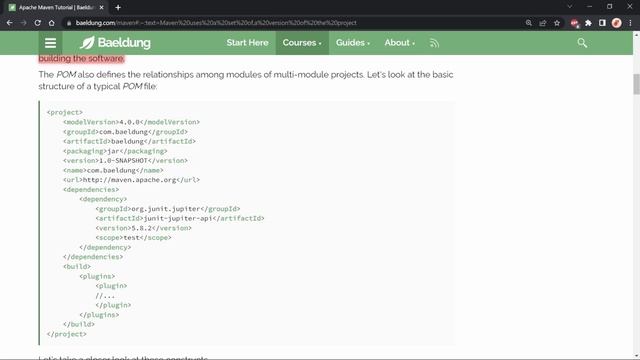
Task: Open the RSS feed icon
Action: point(434,43)
